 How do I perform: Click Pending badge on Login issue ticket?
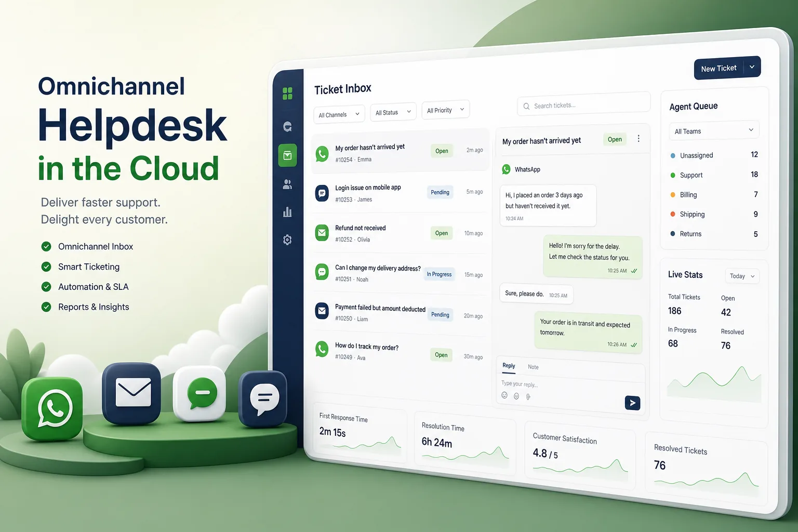point(440,192)
